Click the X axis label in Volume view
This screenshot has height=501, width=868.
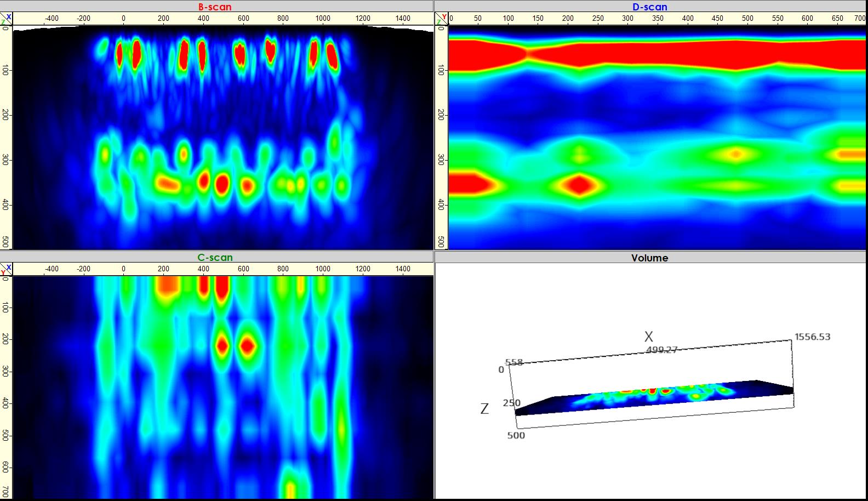[x=649, y=337]
